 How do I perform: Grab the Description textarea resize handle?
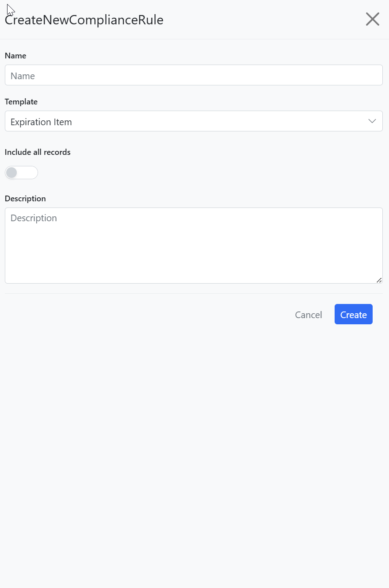tap(379, 280)
